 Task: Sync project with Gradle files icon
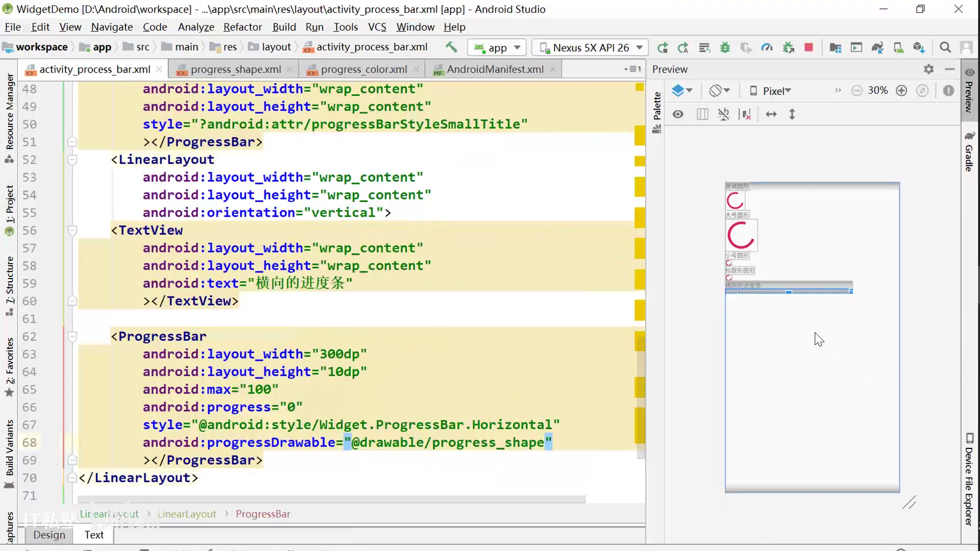pos(877,47)
